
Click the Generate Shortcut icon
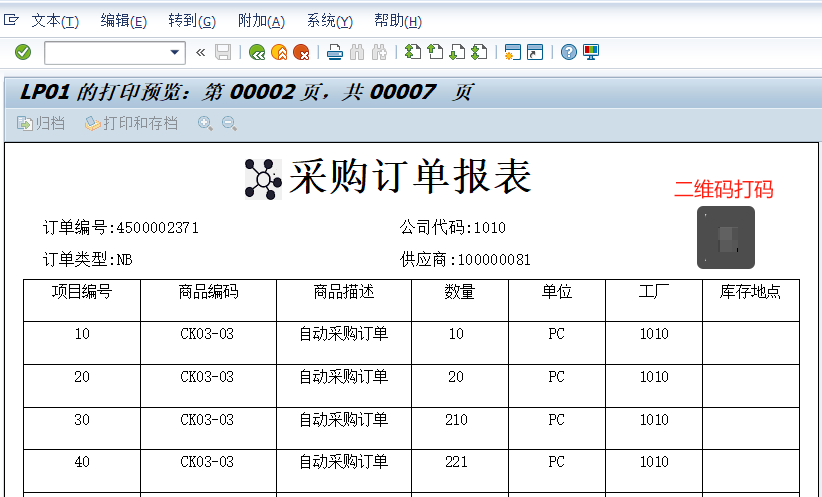click(x=535, y=52)
